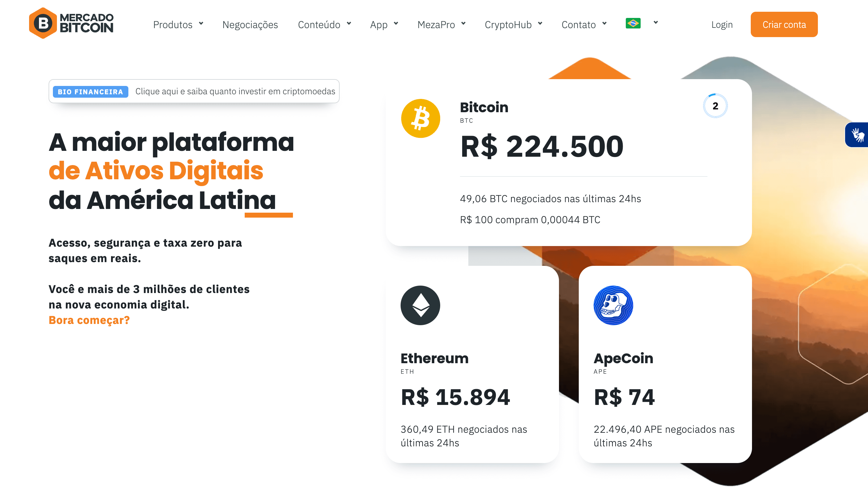The height and width of the screenshot is (489, 868).
Task: Expand the Conteúdo dropdown menu
Action: coord(324,25)
